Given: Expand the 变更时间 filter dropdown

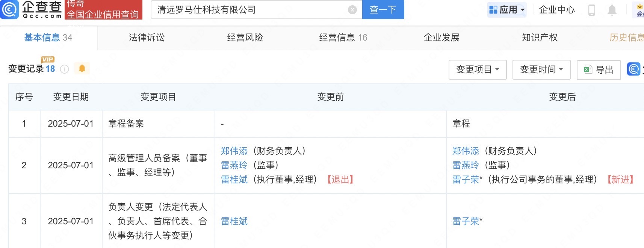Looking at the screenshot, I should click(x=541, y=70).
